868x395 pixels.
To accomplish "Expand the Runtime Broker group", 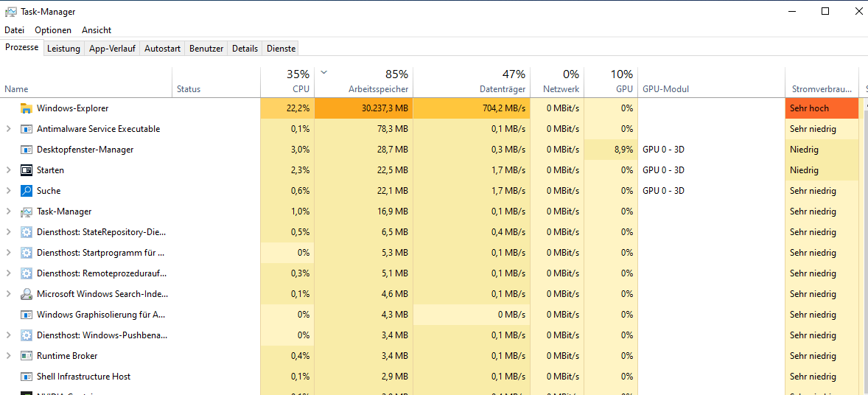I will coord(8,356).
